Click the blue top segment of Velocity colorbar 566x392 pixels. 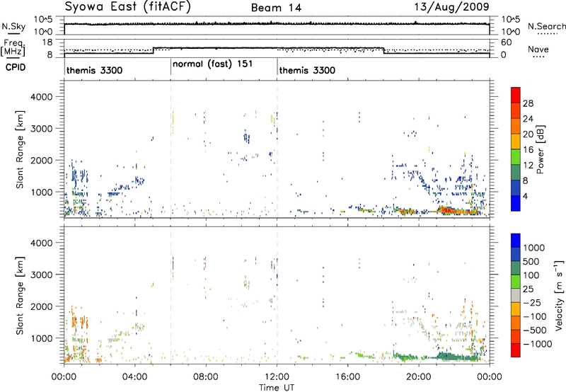click(x=516, y=241)
